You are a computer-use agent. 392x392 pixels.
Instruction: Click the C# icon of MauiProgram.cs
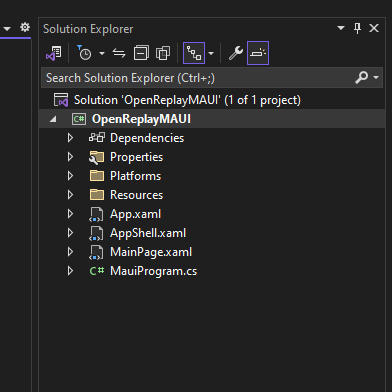[x=97, y=271]
